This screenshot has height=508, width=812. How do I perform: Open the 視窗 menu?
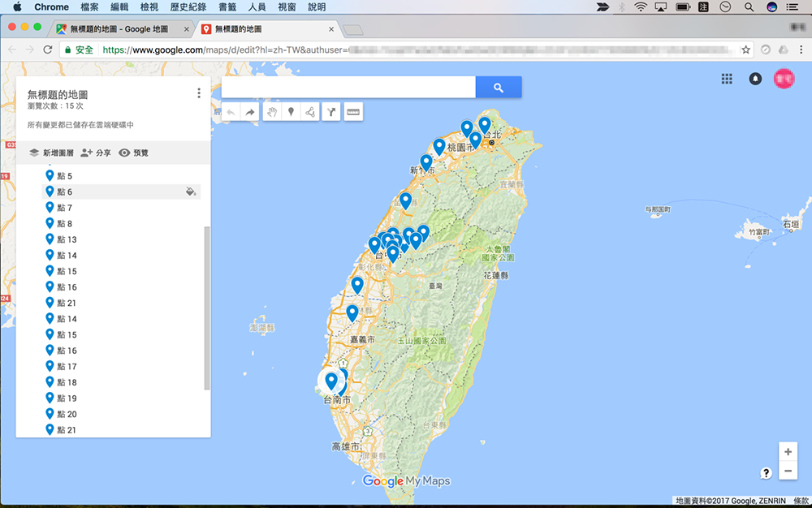(x=287, y=6)
